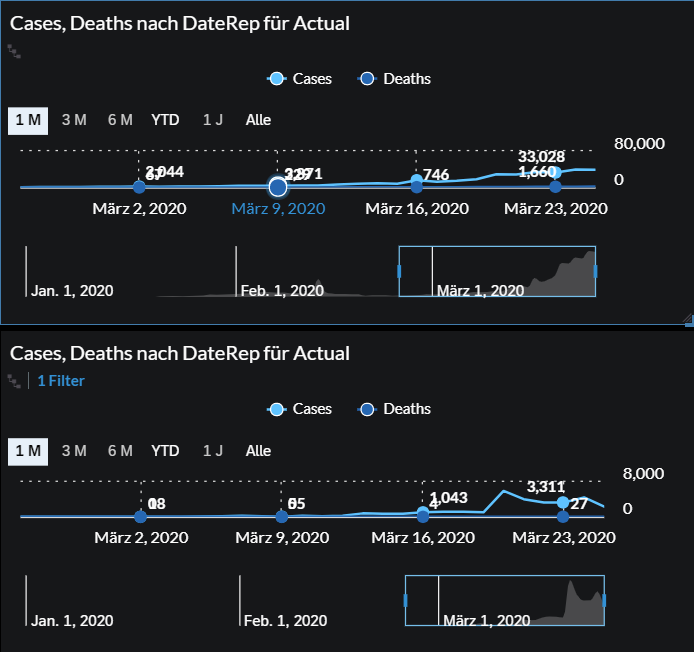Choose 3 M range in the lower chart

74,451
